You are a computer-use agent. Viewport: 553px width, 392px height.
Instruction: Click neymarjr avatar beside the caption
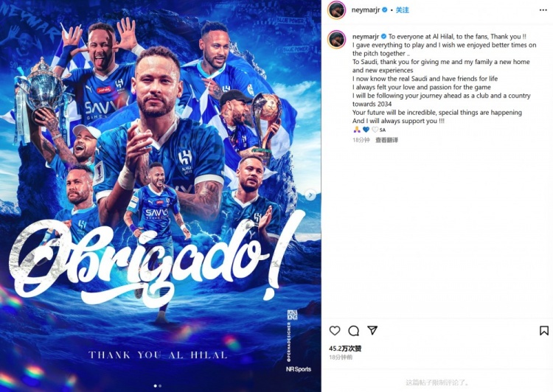coord(336,39)
